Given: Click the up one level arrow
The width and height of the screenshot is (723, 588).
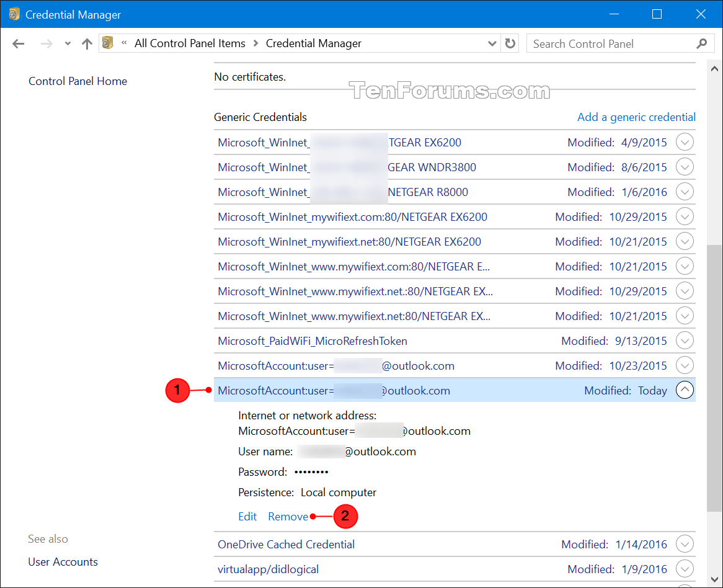Looking at the screenshot, I should coord(87,43).
